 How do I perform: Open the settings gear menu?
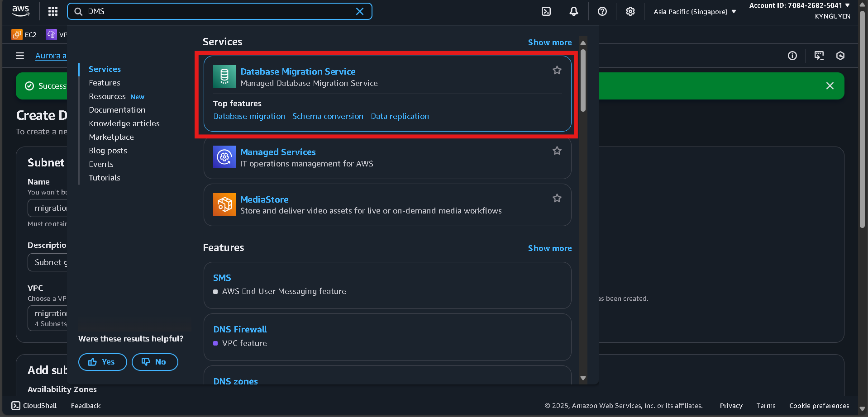630,11
